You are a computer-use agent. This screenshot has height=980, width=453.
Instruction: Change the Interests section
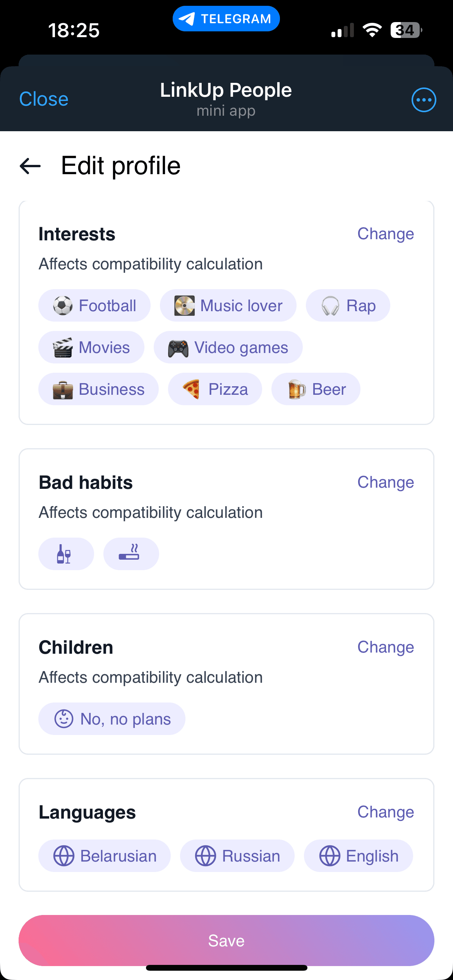386,234
